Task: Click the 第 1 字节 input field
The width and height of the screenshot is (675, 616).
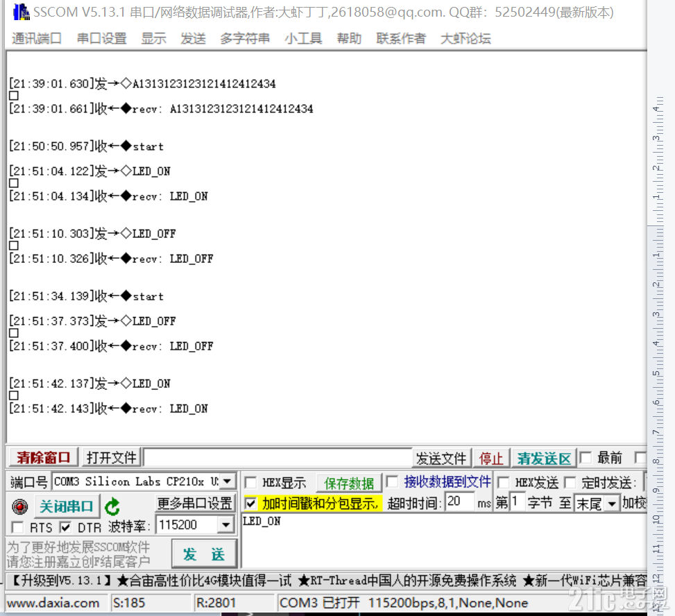Action: pyautogui.click(x=517, y=502)
